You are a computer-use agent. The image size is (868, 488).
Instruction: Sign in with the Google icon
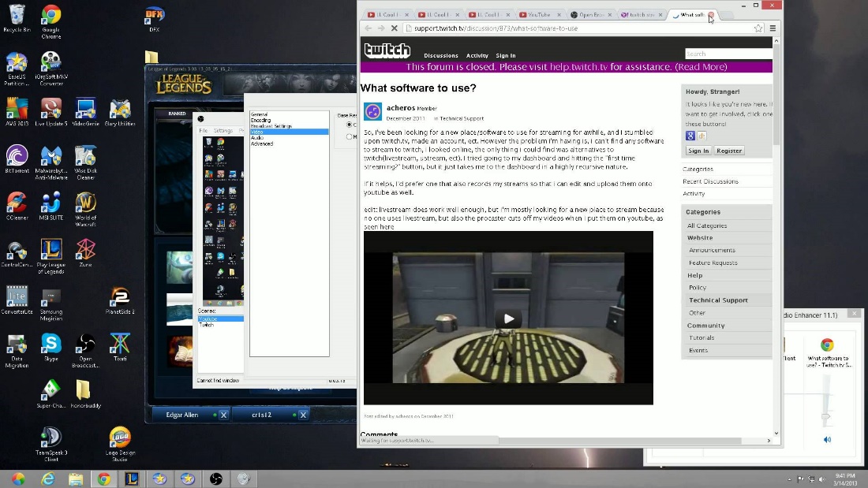pos(690,136)
